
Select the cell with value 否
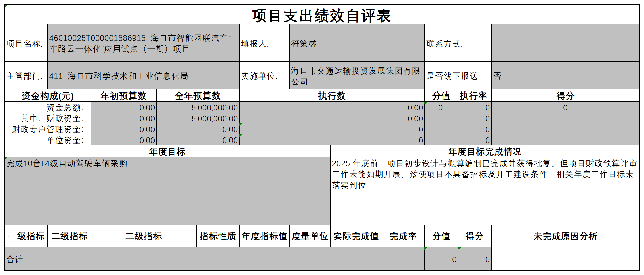(x=565, y=75)
